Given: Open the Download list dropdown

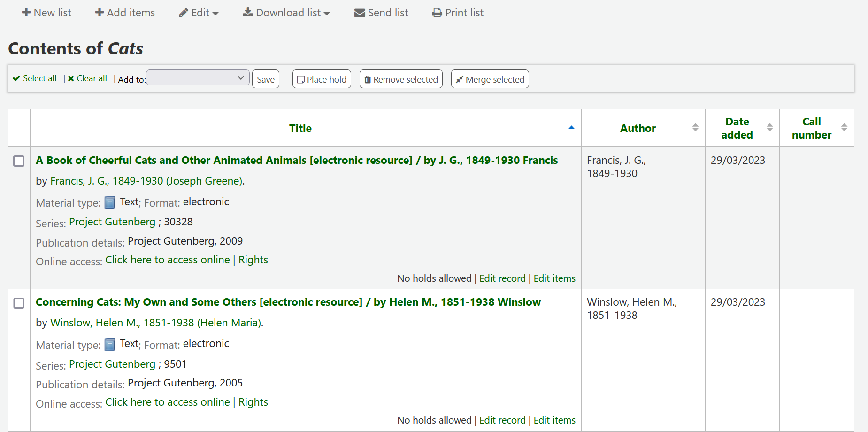Looking at the screenshot, I should [x=286, y=13].
